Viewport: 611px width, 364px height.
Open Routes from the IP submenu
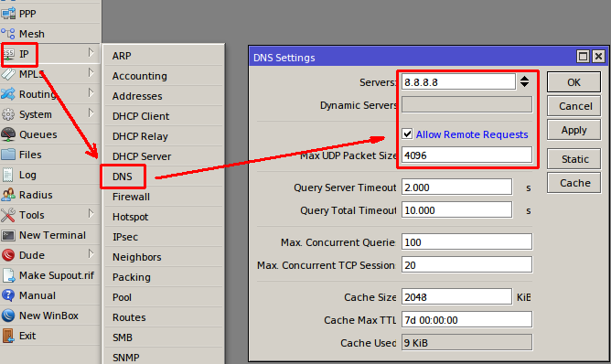coord(164,317)
